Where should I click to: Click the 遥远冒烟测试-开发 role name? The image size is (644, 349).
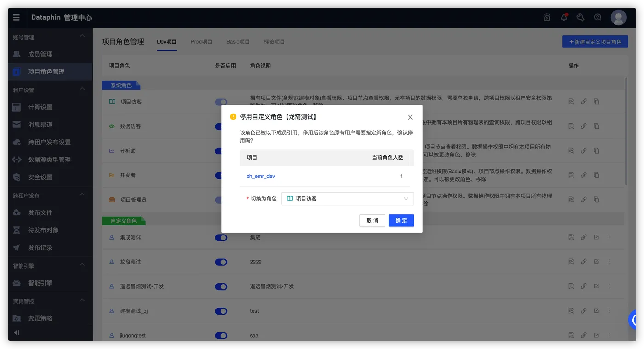click(x=142, y=286)
